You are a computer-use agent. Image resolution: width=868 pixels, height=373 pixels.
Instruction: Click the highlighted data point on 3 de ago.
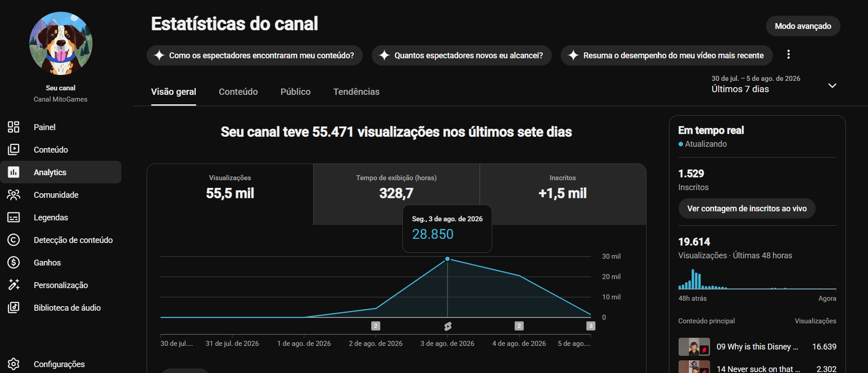point(448,259)
